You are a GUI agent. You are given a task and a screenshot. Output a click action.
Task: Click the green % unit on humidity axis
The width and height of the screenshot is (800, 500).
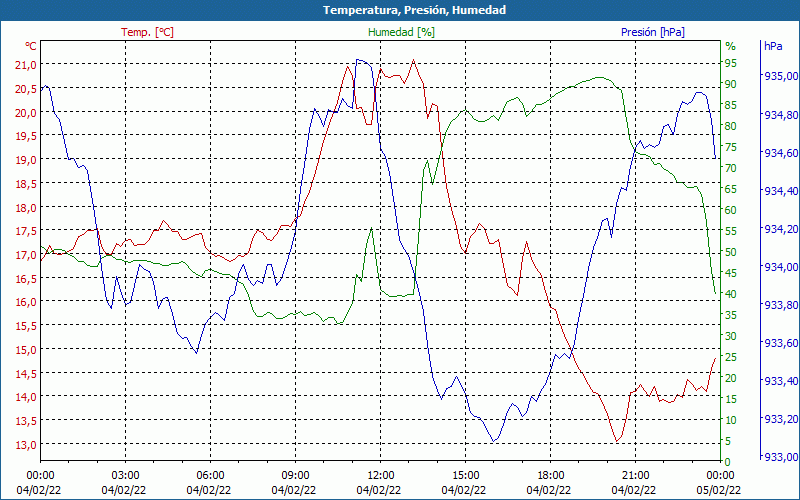[731, 46]
